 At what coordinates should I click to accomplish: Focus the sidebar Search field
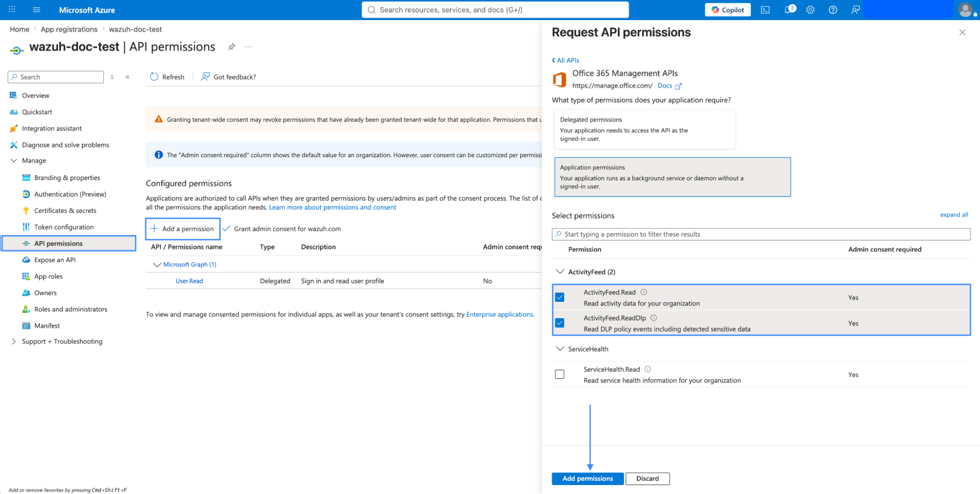pos(56,77)
